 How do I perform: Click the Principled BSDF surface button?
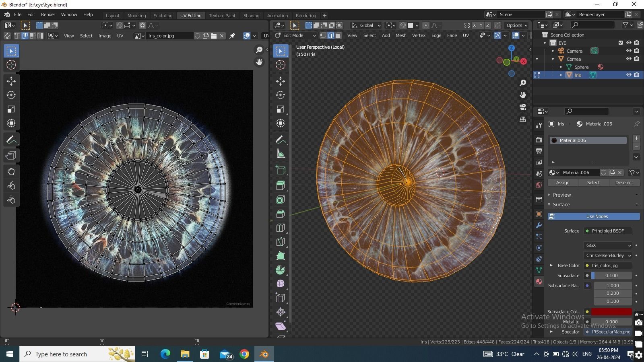(x=608, y=231)
